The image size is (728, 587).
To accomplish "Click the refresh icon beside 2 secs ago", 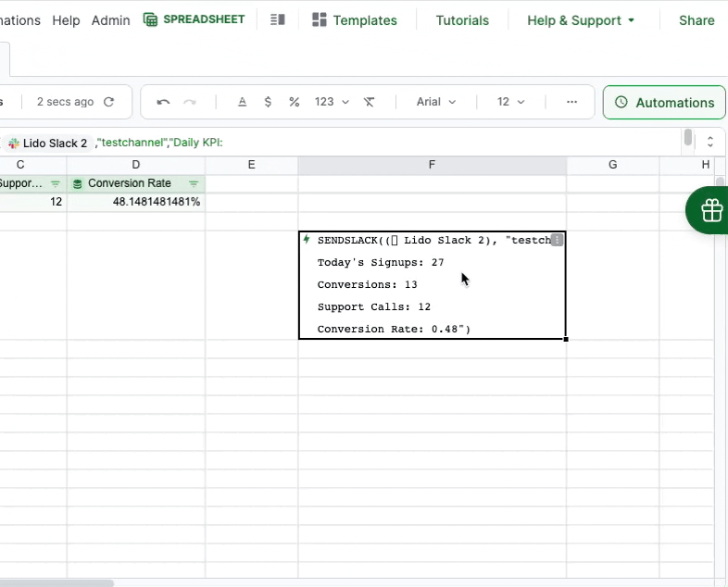I will pos(108,102).
